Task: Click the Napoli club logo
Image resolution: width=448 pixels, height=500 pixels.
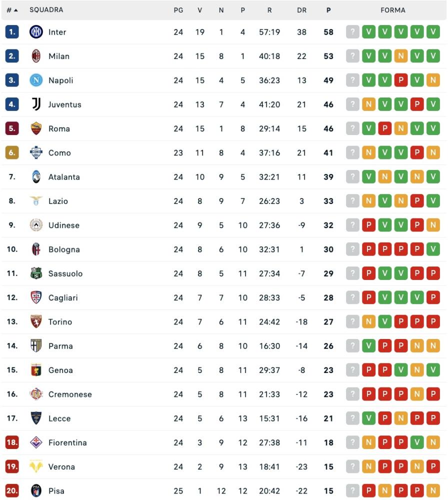Action: pyautogui.click(x=36, y=80)
